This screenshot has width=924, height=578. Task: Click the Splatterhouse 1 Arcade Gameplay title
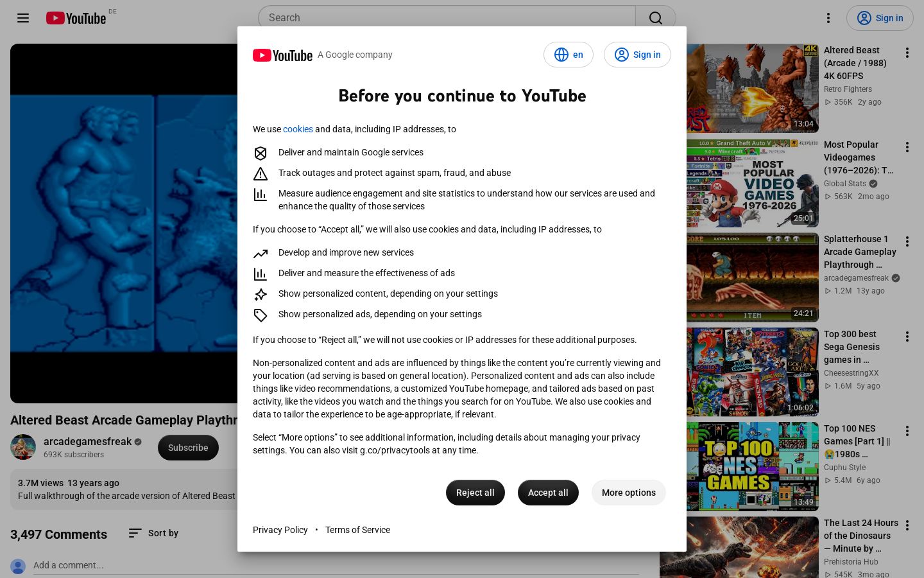[x=860, y=252]
